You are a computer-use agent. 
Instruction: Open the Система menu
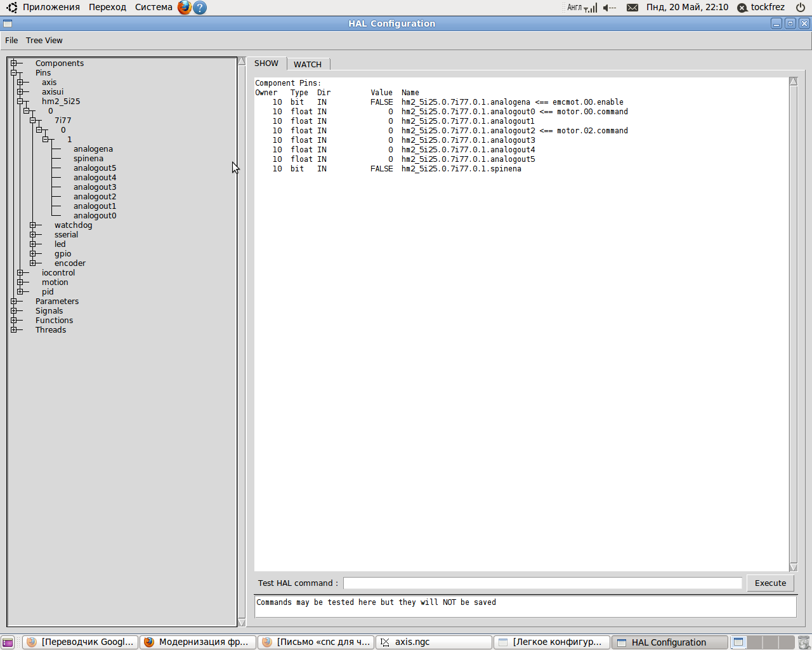(154, 8)
